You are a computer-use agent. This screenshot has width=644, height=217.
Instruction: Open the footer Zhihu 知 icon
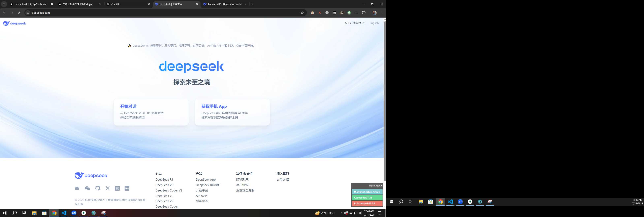point(117,188)
